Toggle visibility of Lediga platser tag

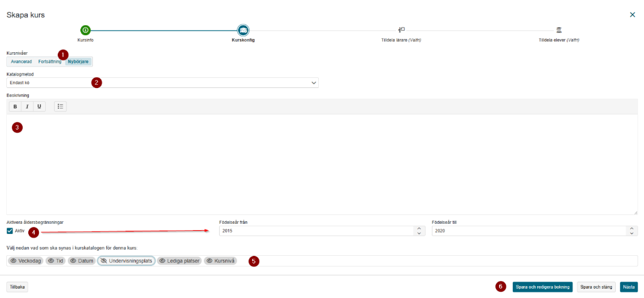click(179, 261)
